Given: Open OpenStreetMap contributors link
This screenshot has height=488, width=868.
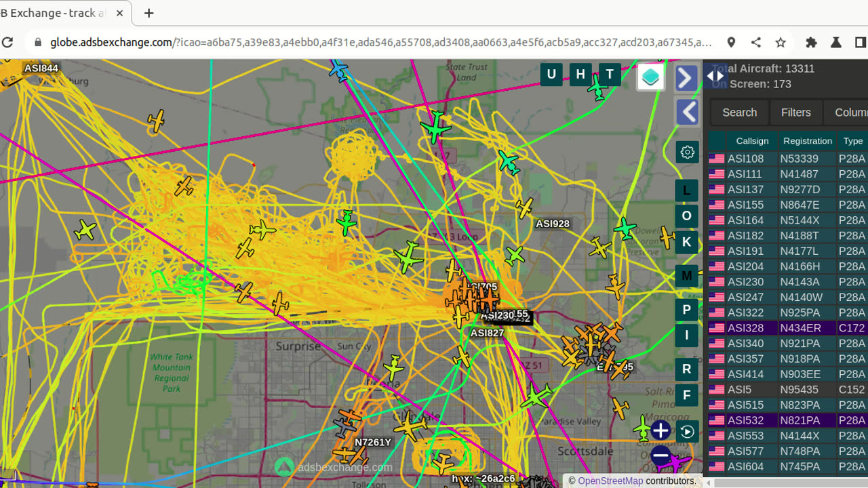Looking at the screenshot, I should click(610, 481).
